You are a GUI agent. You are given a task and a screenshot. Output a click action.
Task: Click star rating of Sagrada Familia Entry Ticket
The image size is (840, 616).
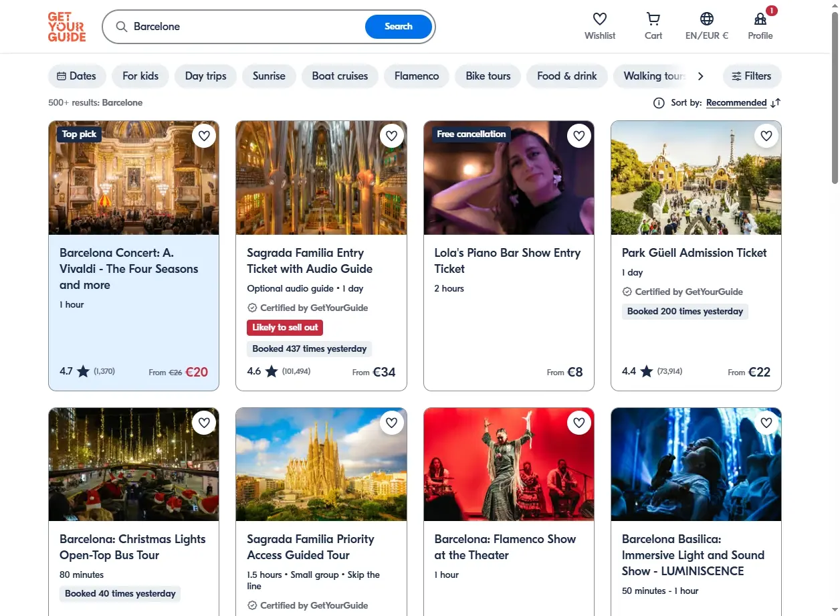272,371
